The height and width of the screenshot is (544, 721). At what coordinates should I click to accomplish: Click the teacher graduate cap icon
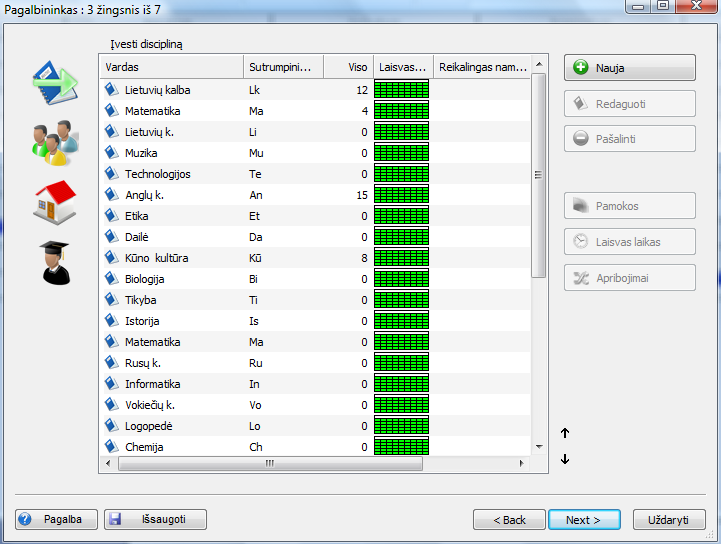point(54,262)
